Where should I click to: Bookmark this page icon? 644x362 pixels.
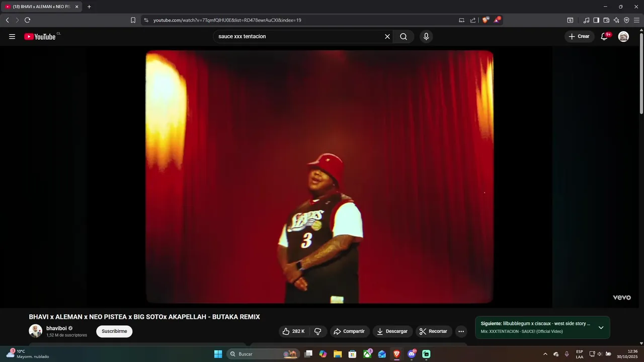[133, 20]
